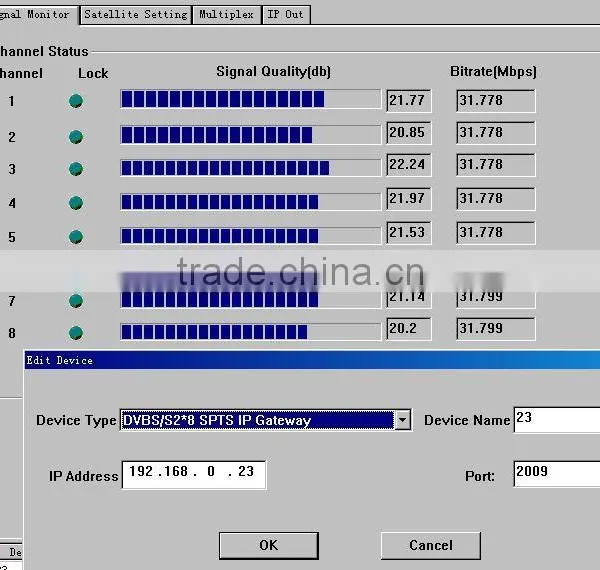Click channel 4 signal quality bar
The height and width of the screenshot is (570, 600).
pyautogui.click(x=251, y=202)
